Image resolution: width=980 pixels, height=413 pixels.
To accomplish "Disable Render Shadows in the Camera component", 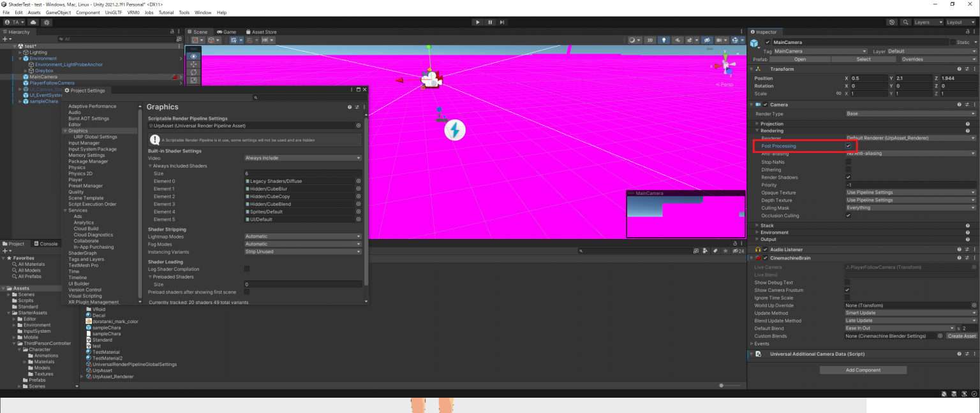I will coord(849,177).
